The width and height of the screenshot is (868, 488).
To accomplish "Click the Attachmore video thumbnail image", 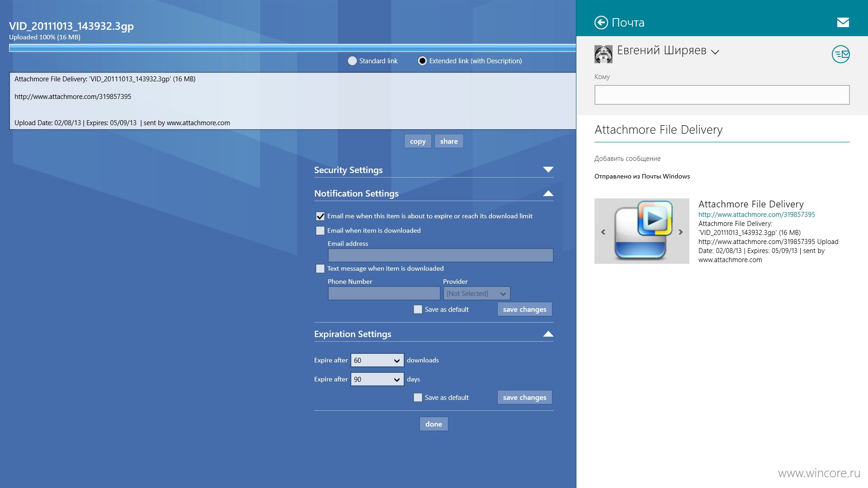I will click(642, 231).
